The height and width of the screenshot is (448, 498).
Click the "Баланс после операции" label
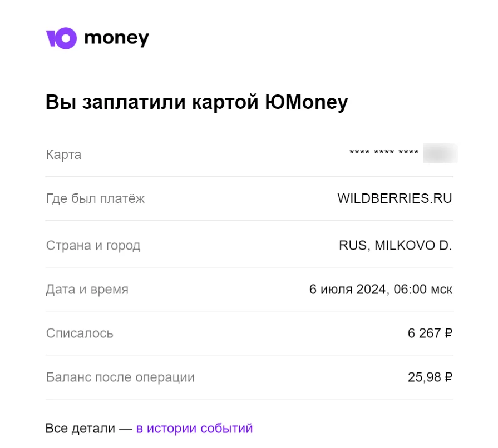click(120, 378)
